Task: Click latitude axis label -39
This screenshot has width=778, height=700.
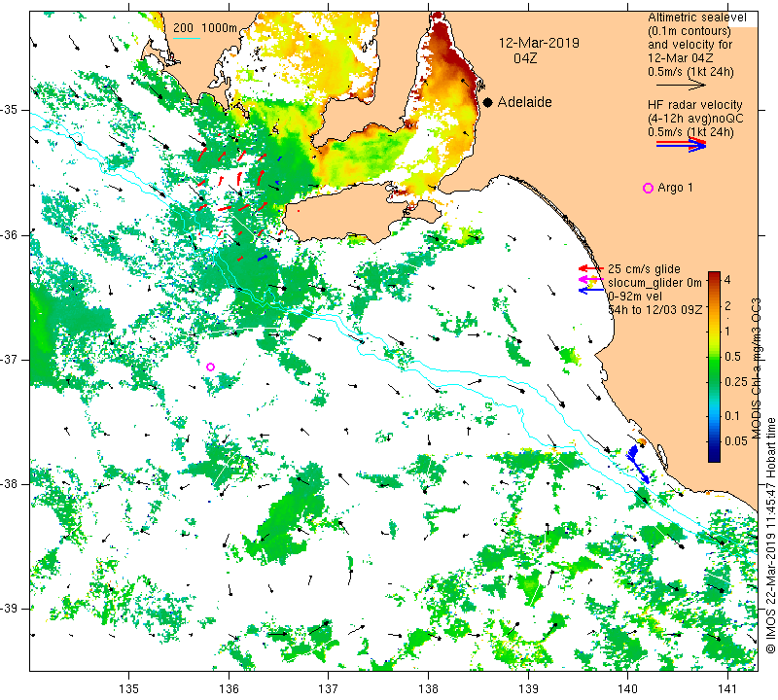Action: coord(9,609)
